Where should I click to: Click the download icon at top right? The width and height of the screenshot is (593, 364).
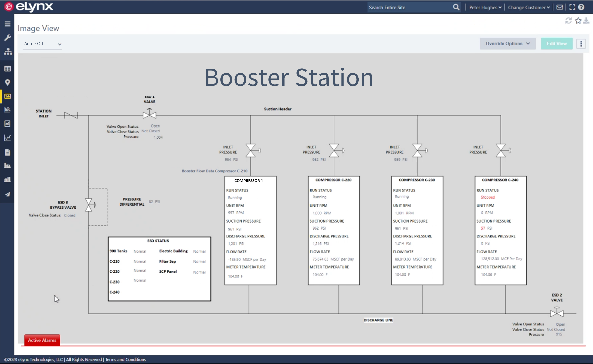(x=586, y=21)
